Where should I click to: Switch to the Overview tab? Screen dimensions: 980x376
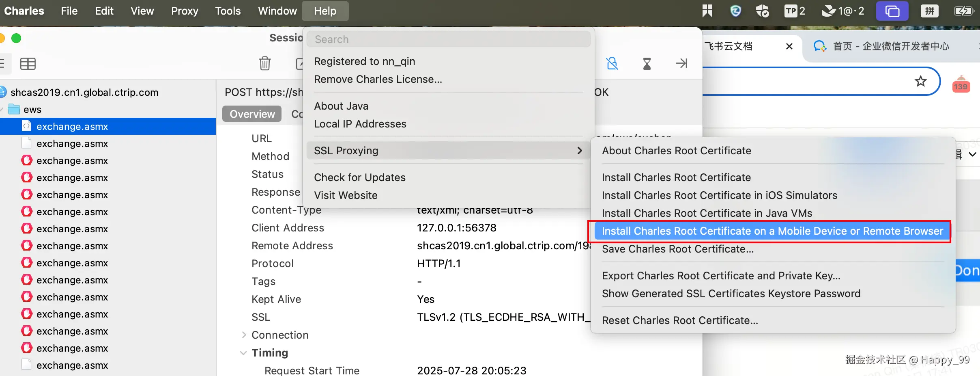[x=252, y=114]
